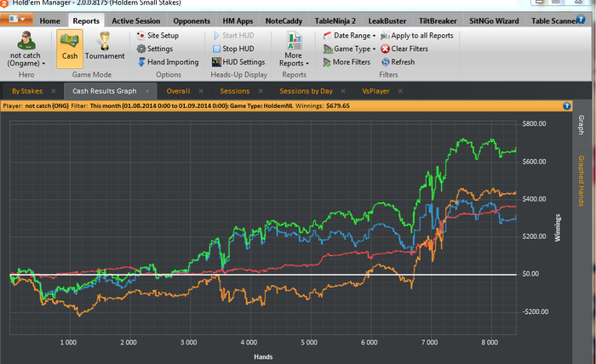
Task: Click the $800.00 axis label
Action: point(534,123)
